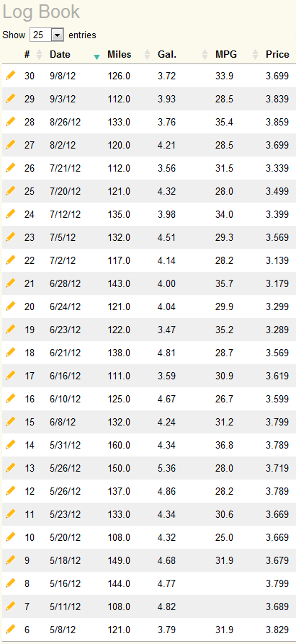Edit entry 21 dated 6/28/12

(11, 283)
